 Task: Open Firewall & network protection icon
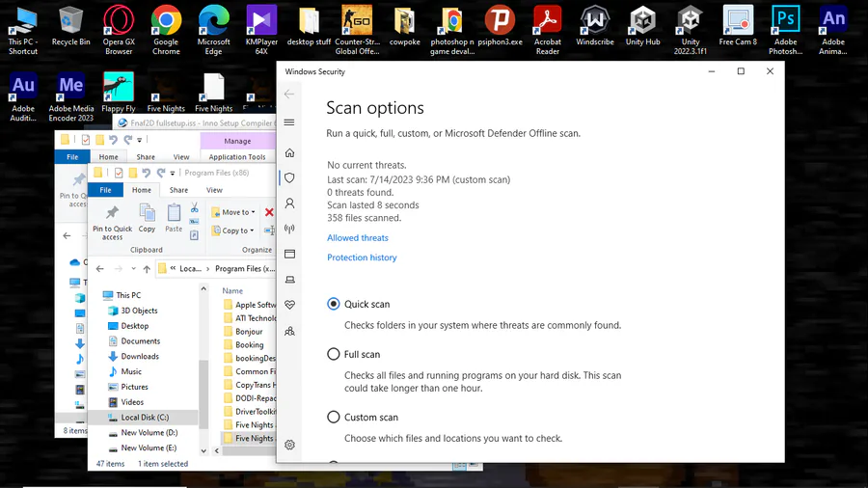289,229
